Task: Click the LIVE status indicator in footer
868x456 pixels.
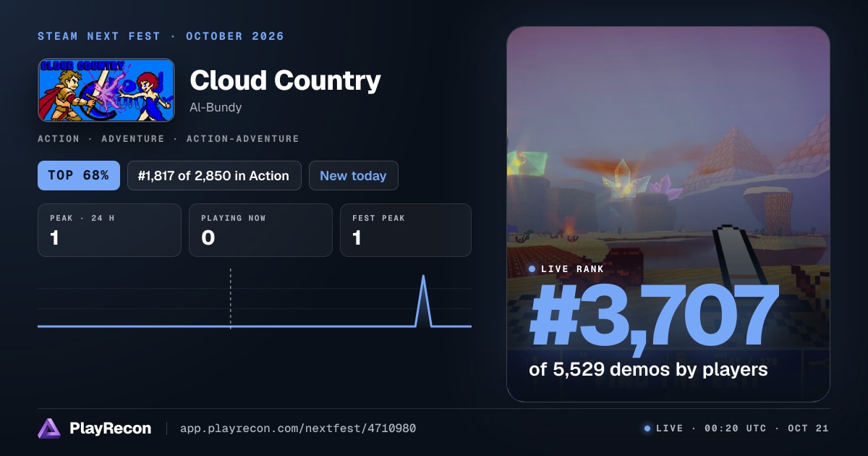Action: pos(663,428)
